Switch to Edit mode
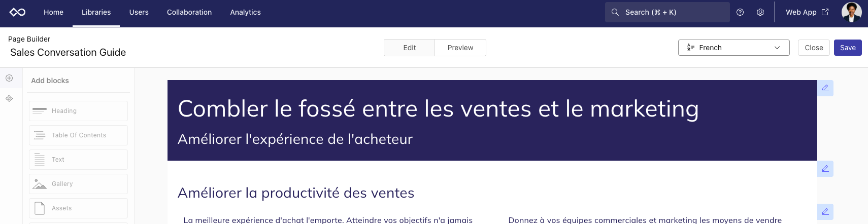Viewport: 868px width, 224px height. pos(409,48)
